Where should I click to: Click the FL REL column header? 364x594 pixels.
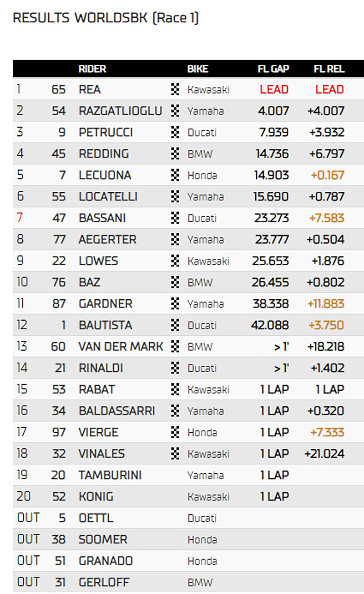click(329, 69)
